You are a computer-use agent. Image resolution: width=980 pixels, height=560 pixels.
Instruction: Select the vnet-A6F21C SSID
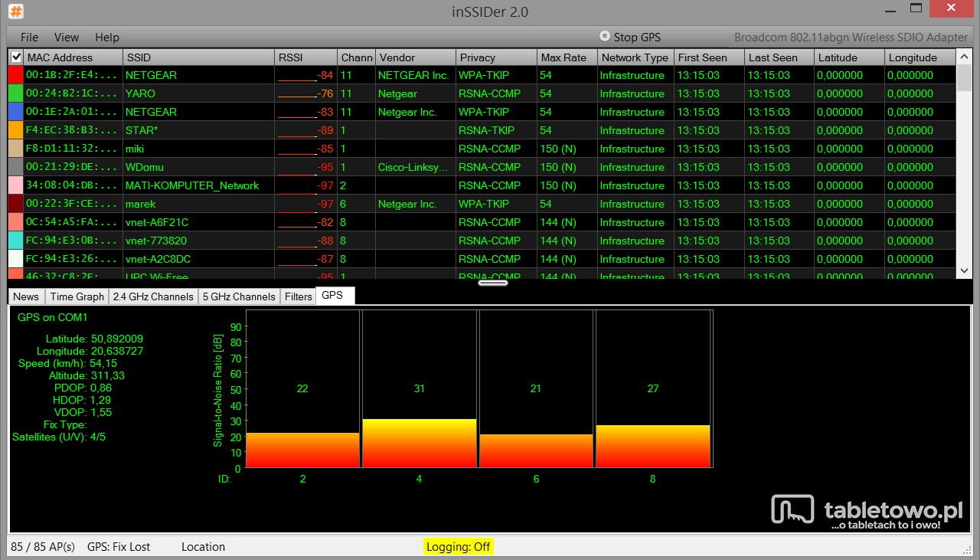coord(157,222)
